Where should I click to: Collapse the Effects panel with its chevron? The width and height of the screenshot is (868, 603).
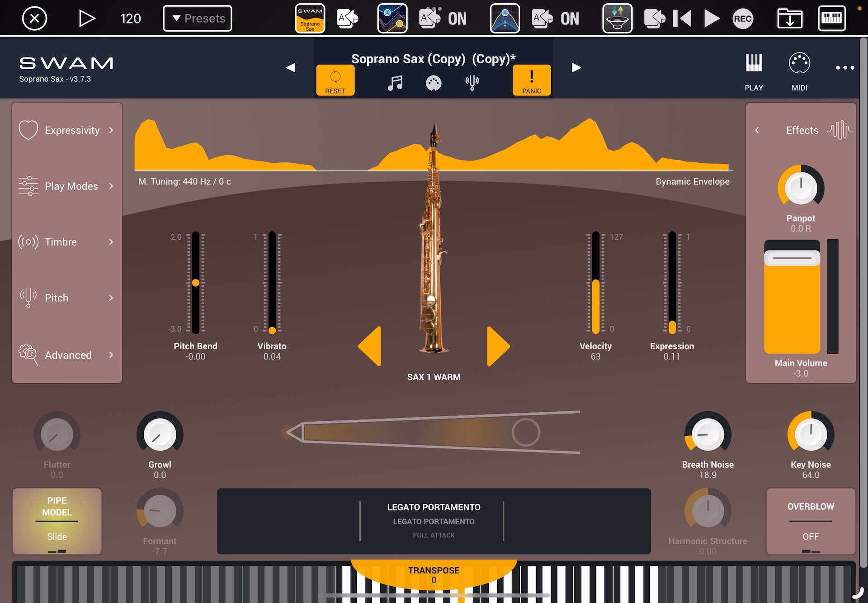(757, 130)
